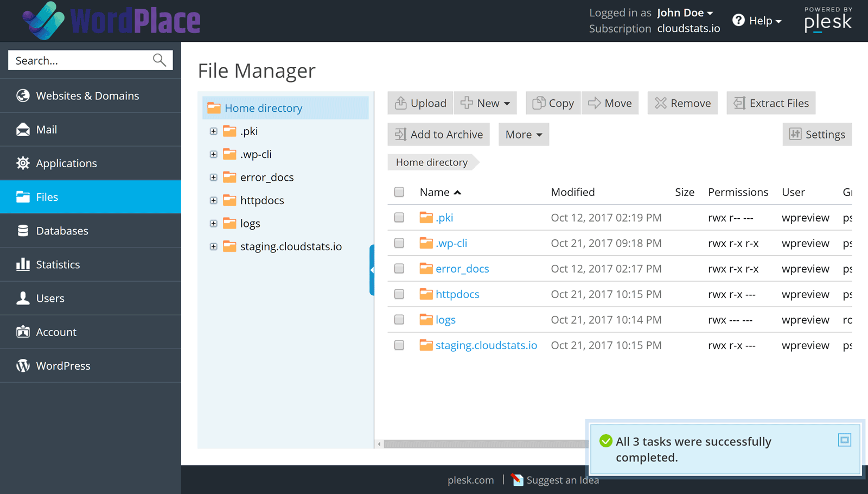Open the Upload tool in File Manager
Viewport: 868px width, 494px height.
(x=420, y=103)
